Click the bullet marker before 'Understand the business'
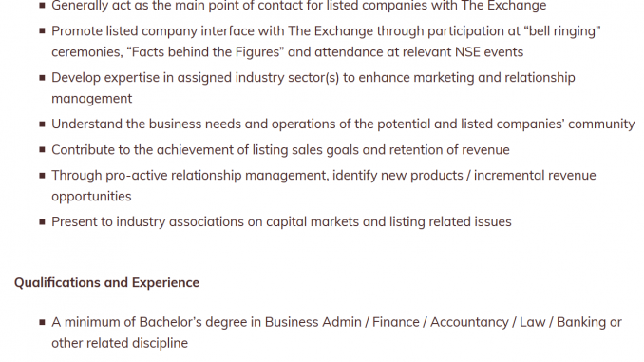 pos(42,124)
